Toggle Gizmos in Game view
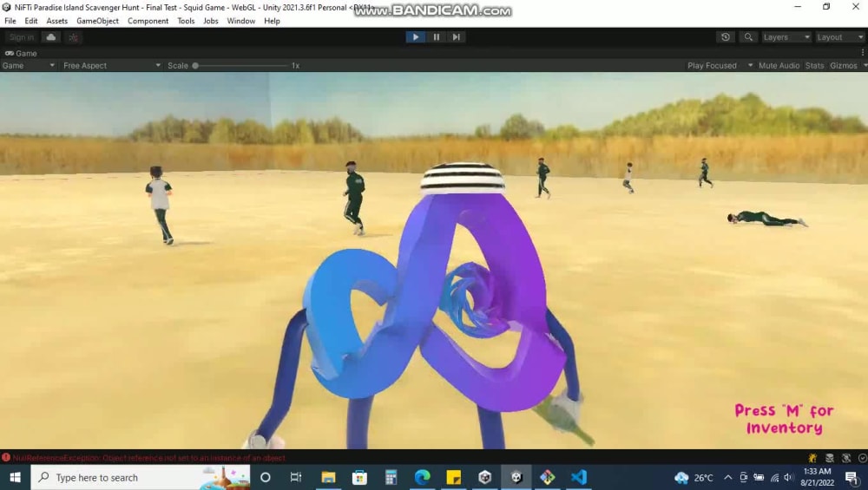Viewport: 868px width, 490px height. (x=843, y=65)
